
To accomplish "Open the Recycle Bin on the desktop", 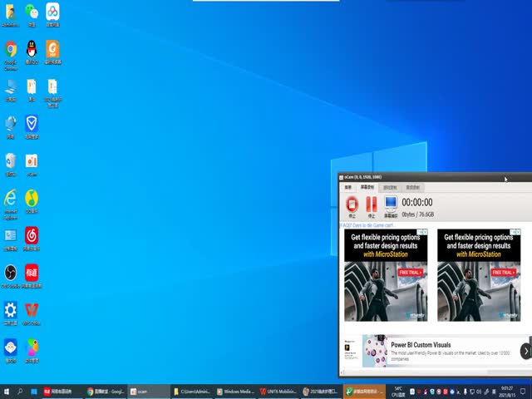I will 11,160.
